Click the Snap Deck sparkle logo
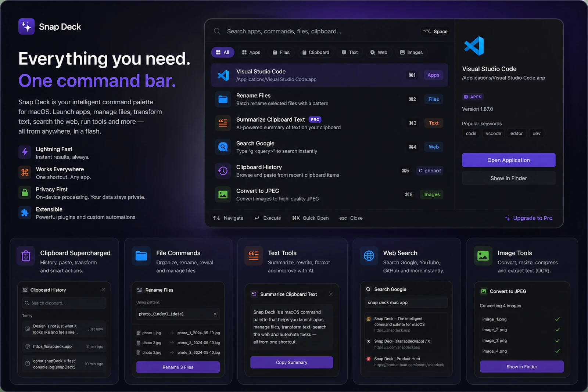This screenshot has width=588, height=392. click(x=26, y=26)
